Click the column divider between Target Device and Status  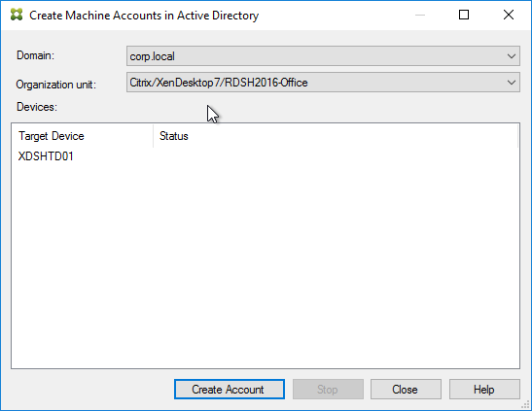[x=153, y=136]
